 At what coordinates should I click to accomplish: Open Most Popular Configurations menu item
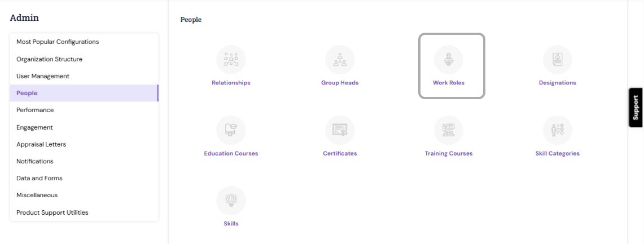click(x=84, y=42)
